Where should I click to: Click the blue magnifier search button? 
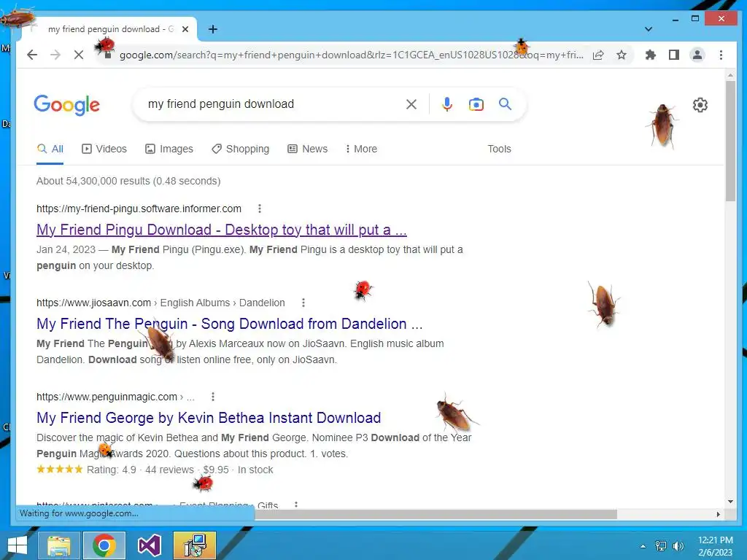pos(505,104)
